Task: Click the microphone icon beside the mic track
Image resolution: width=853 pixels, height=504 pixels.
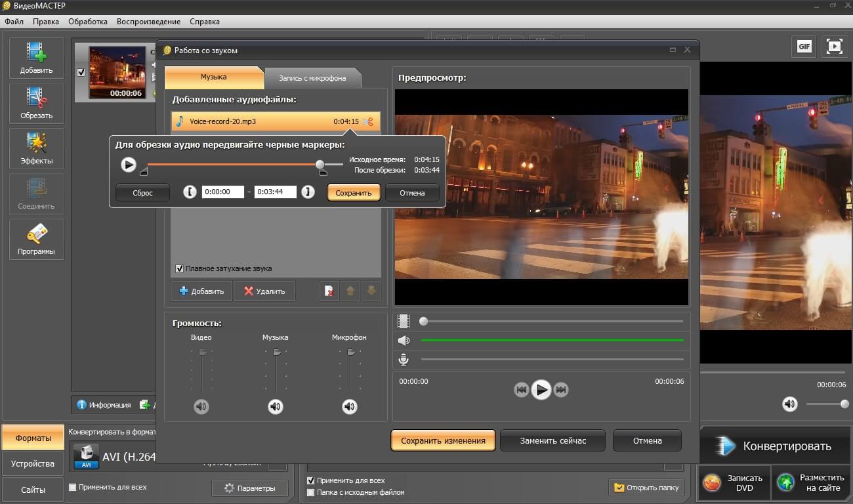Action: click(404, 360)
